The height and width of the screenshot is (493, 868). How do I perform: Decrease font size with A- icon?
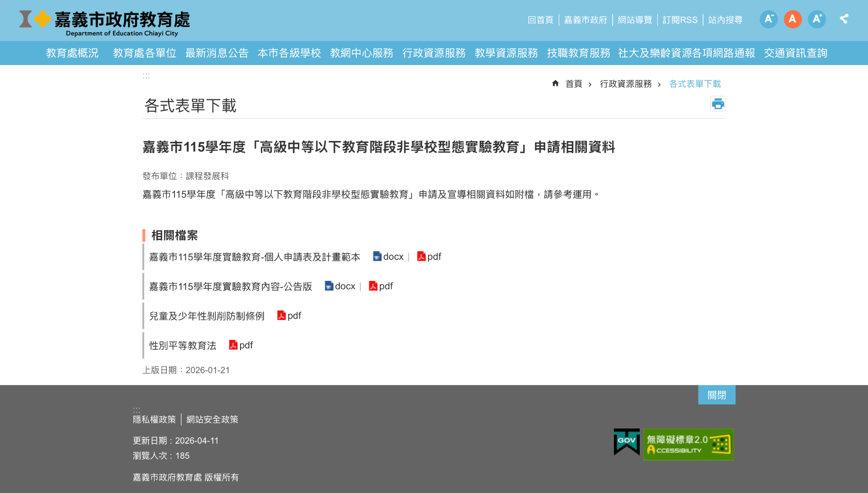pos(769,19)
